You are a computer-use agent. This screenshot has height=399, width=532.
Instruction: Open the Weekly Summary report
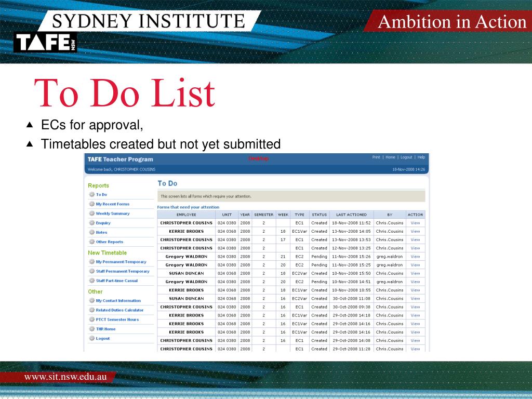tap(113, 214)
